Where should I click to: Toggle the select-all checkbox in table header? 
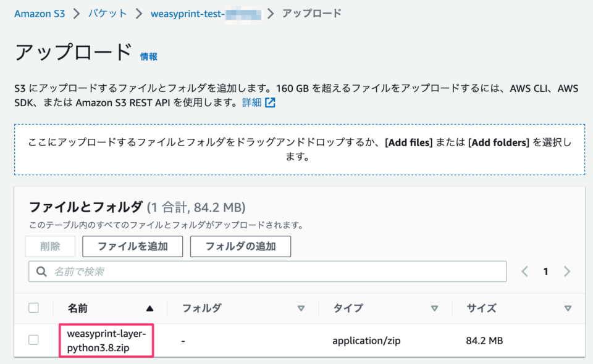(33, 308)
